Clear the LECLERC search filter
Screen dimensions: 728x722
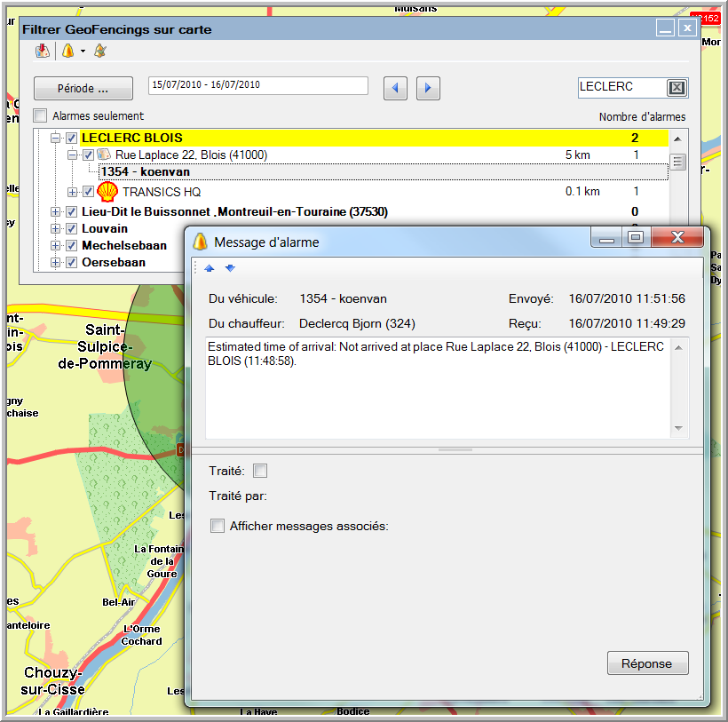point(677,87)
